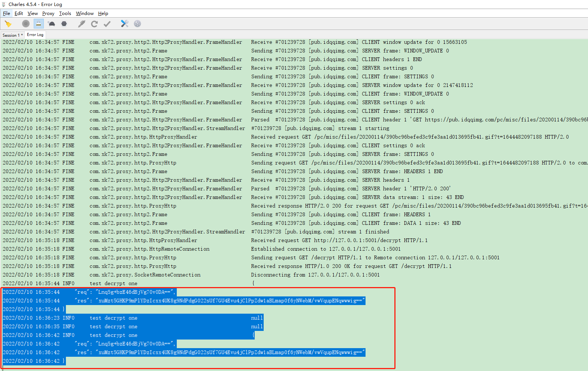Viewport: 588px width, 371px height.
Task: Toggle the Record button in the toolbar
Action: tap(25, 24)
